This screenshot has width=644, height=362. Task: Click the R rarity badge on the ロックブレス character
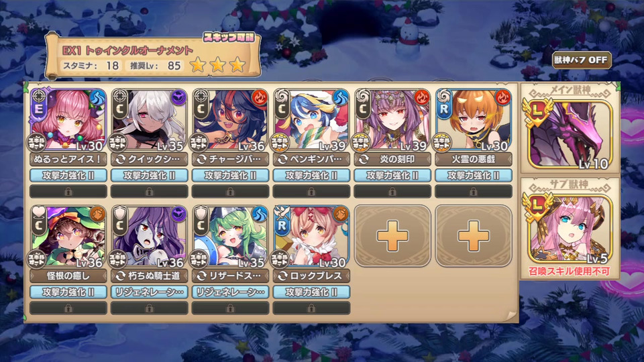(282, 225)
